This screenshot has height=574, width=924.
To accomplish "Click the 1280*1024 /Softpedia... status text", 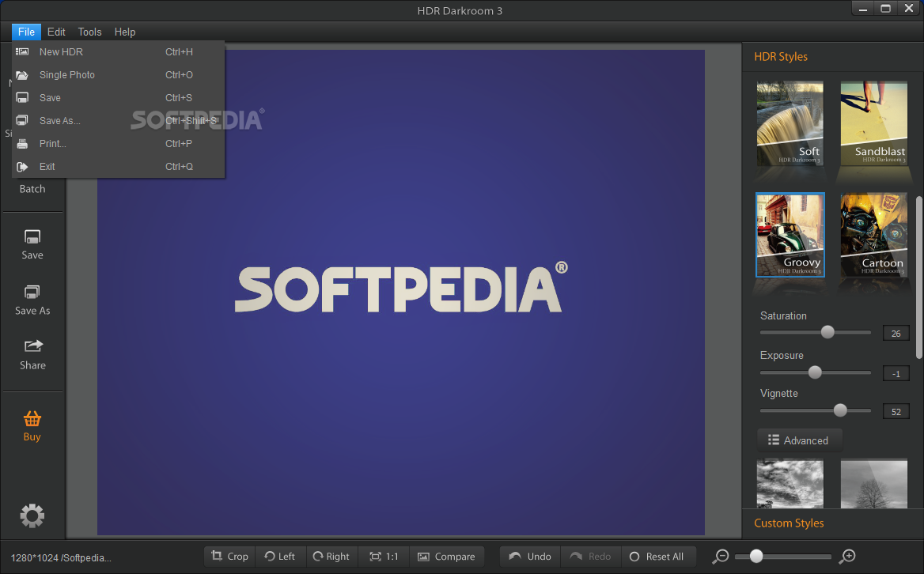I will point(61,557).
